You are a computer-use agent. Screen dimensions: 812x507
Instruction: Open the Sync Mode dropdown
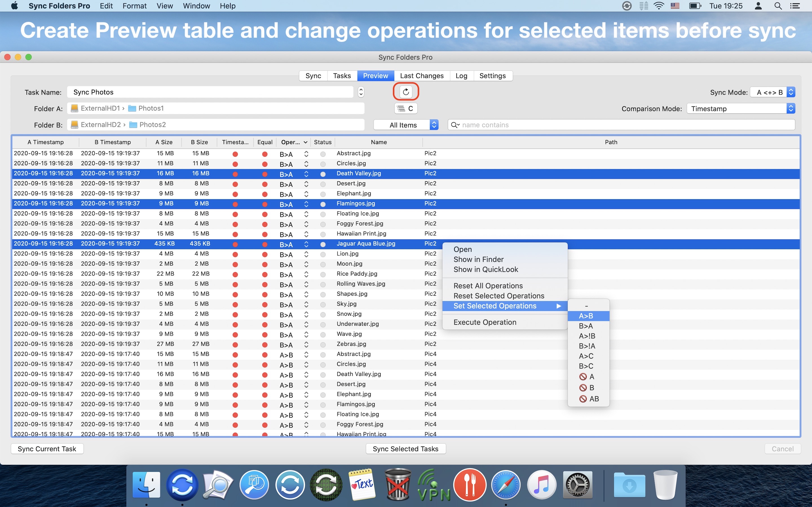point(773,92)
